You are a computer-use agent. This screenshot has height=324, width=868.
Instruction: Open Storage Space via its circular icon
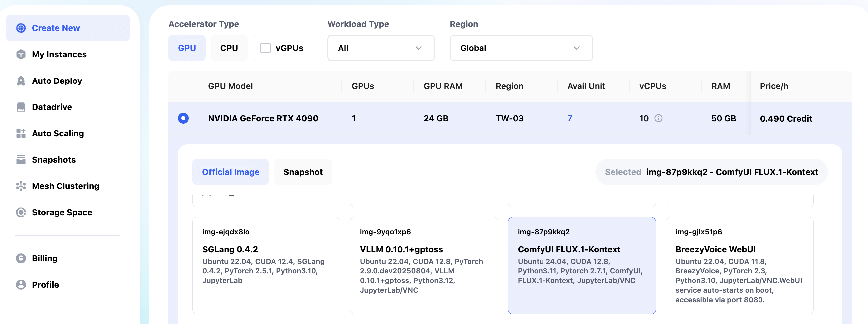point(21,212)
